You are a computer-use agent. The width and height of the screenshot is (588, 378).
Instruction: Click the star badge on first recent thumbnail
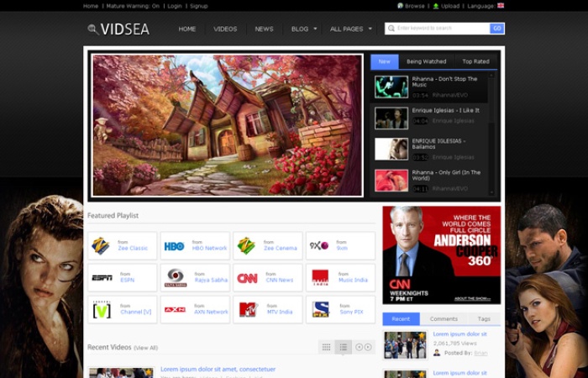coord(422,335)
